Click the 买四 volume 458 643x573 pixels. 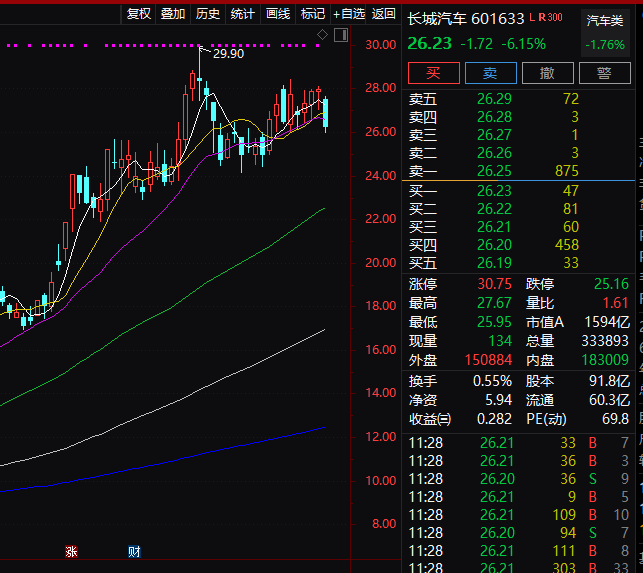click(567, 245)
